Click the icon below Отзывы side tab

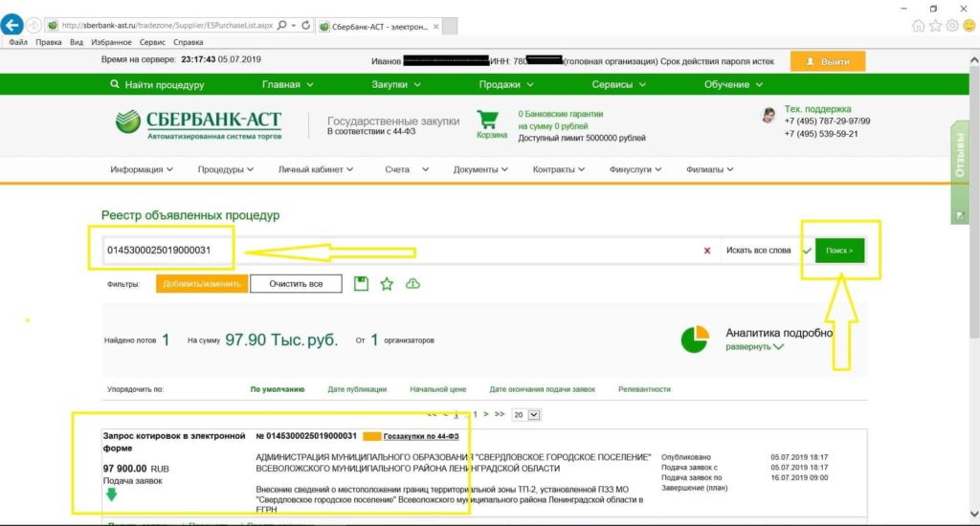click(960, 215)
